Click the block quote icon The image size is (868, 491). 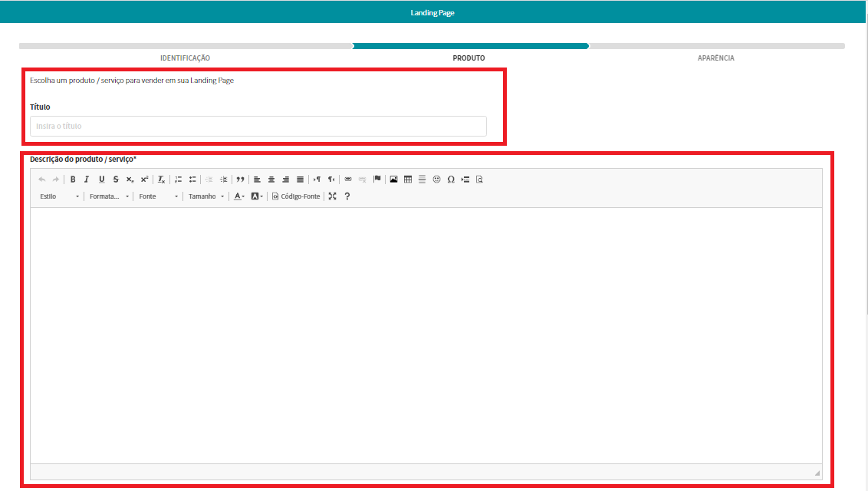(240, 180)
